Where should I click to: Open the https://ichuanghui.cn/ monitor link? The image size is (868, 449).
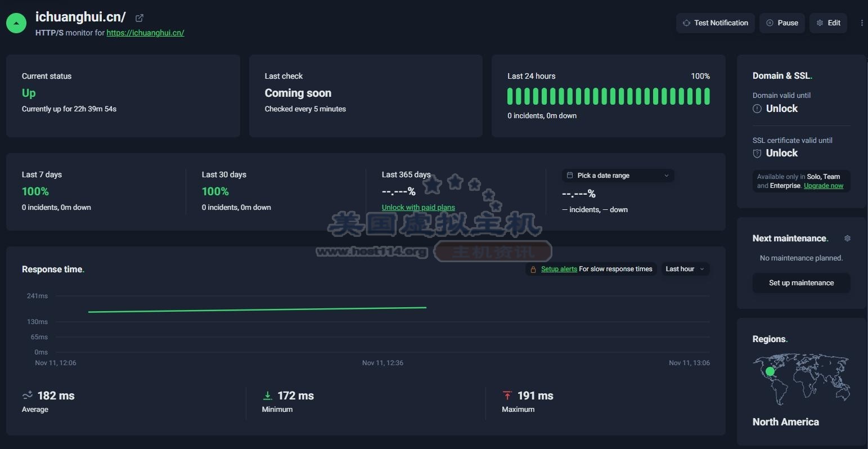[145, 33]
